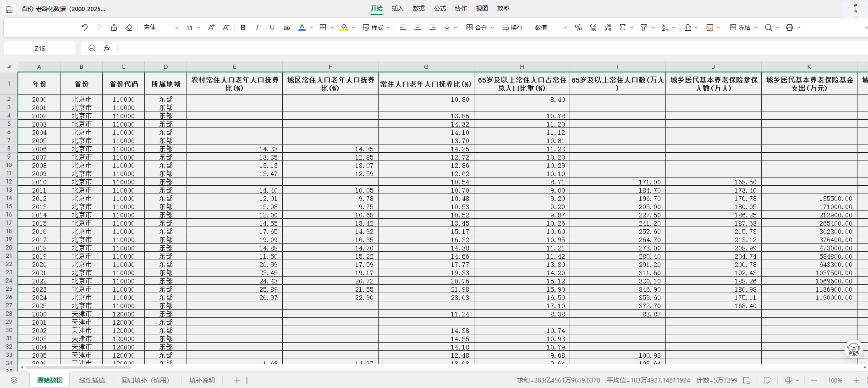Click the percent style icon
This screenshot has height=388, width=868.
click(x=578, y=28)
